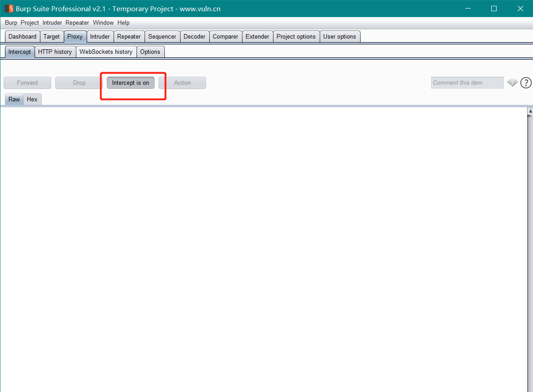This screenshot has width=533, height=392.
Task: Select the Raw view tab
Action: 14,100
